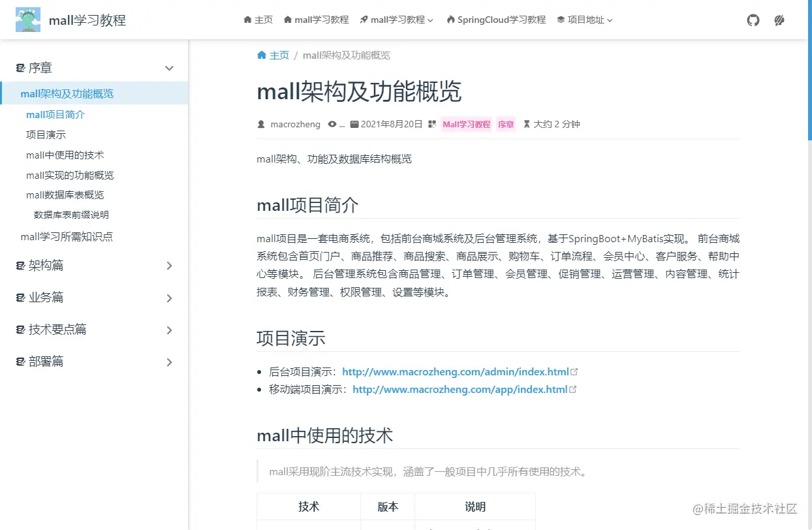Open mall学习教程 navbar link with house icon
The height and width of the screenshot is (530, 812).
[317, 20]
